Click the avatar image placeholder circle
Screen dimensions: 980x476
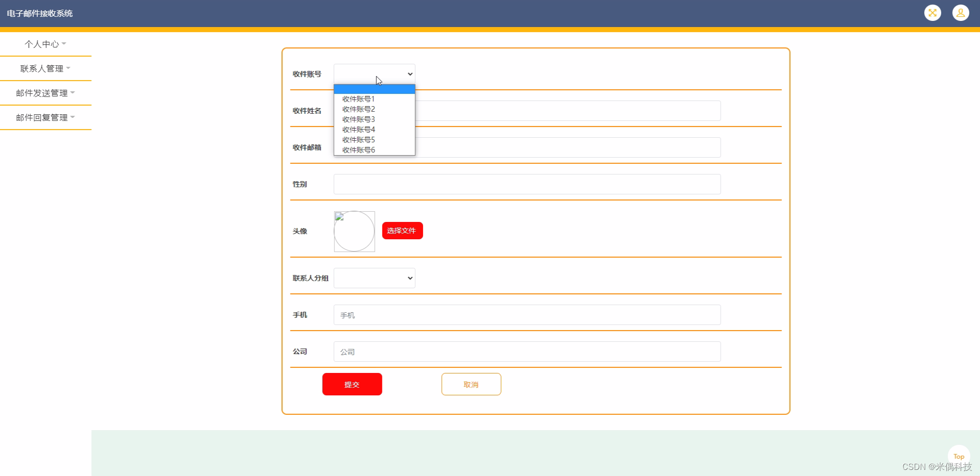pyautogui.click(x=354, y=231)
